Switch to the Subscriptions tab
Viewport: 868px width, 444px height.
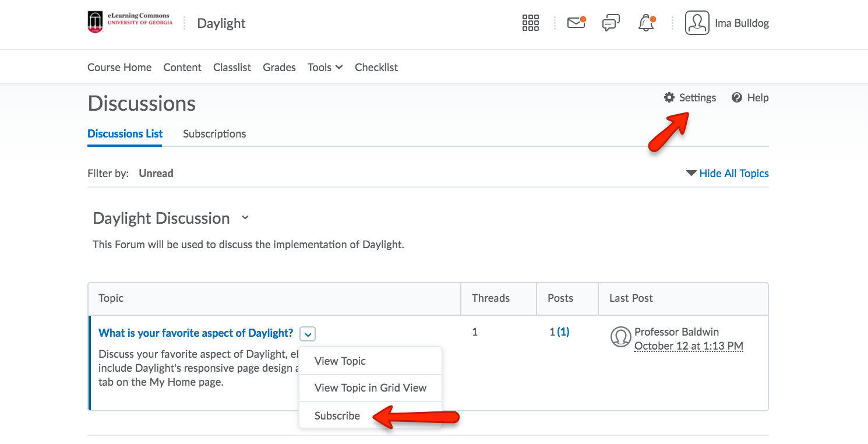pos(214,133)
